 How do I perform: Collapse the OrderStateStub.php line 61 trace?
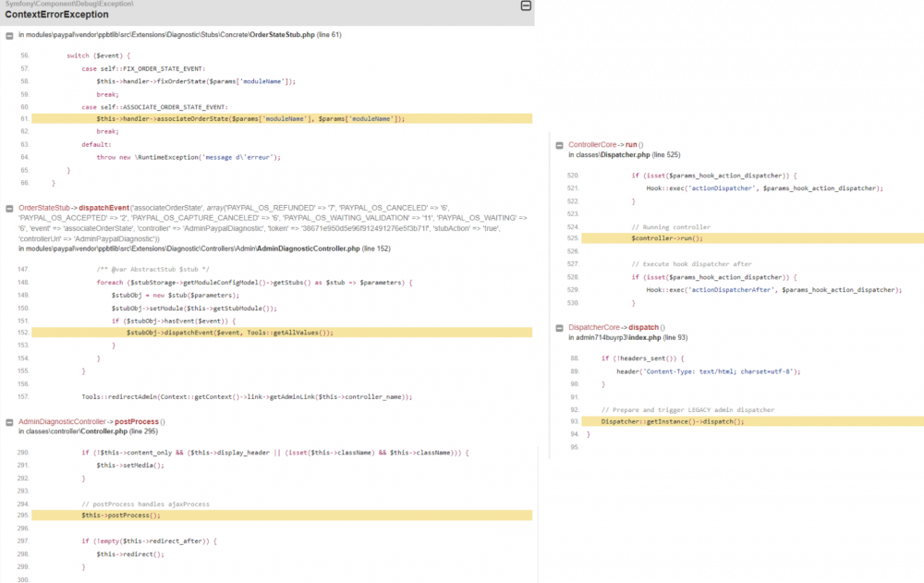pyautogui.click(x=9, y=35)
